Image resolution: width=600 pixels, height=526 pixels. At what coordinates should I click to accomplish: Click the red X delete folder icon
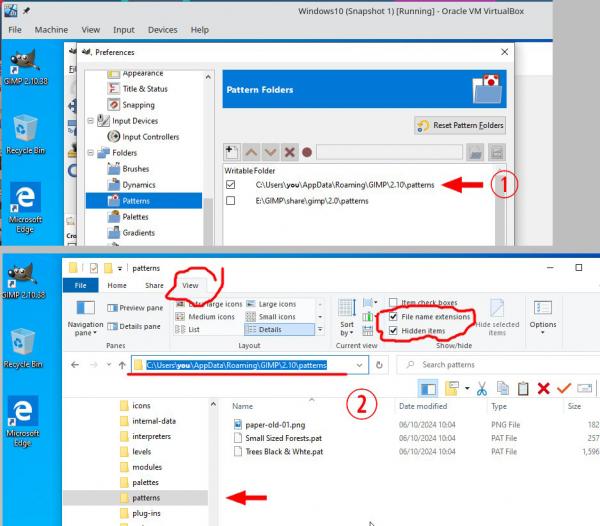point(290,152)
